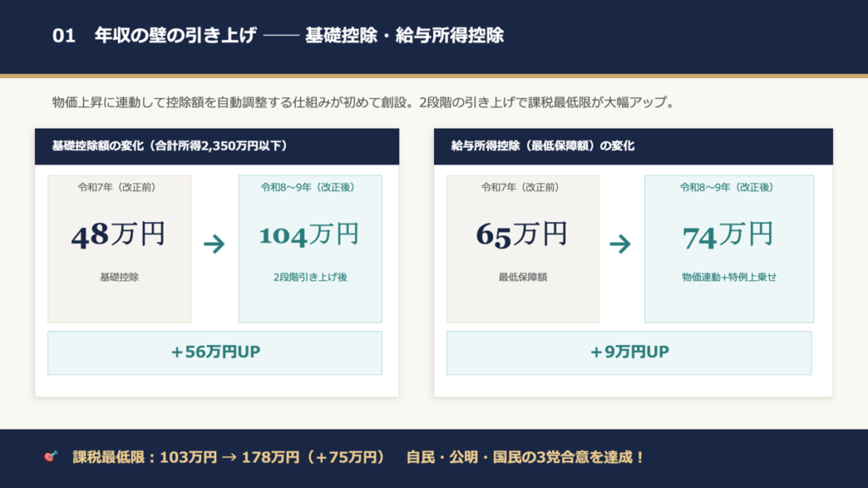Viewport: 868px width, 488px height.
Task: Select the 基礎控除・給与所得控除 heading text
Action: [x=404, y=36]
